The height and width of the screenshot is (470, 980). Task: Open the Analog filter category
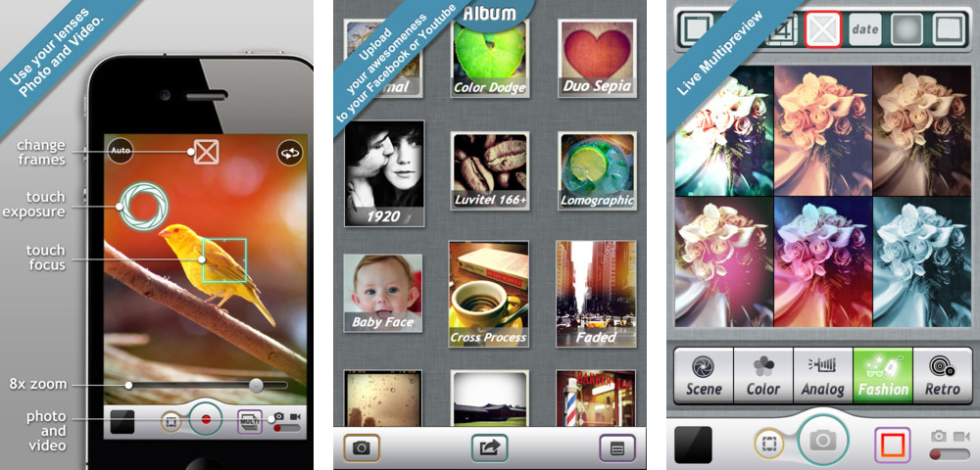[x=823, y=376]
